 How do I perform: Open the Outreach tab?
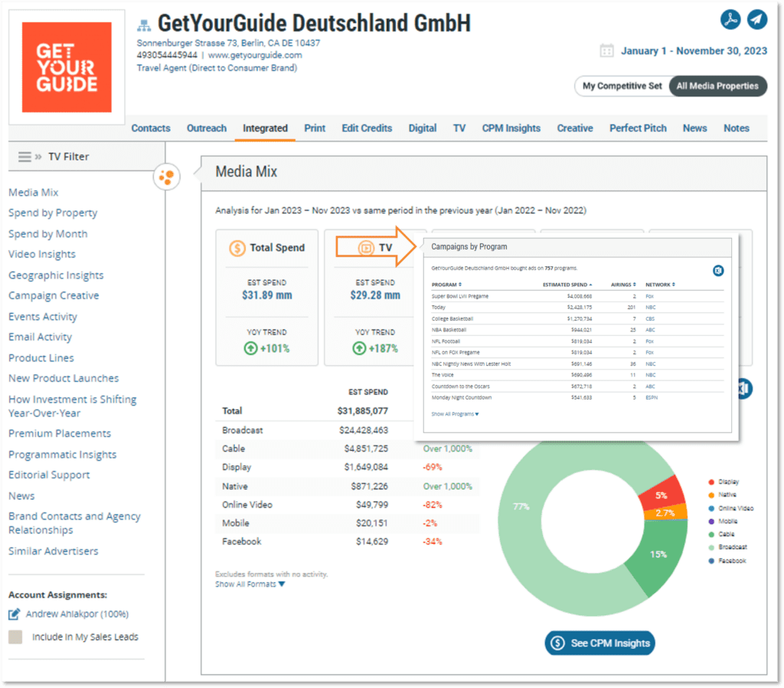click(207, 129)
